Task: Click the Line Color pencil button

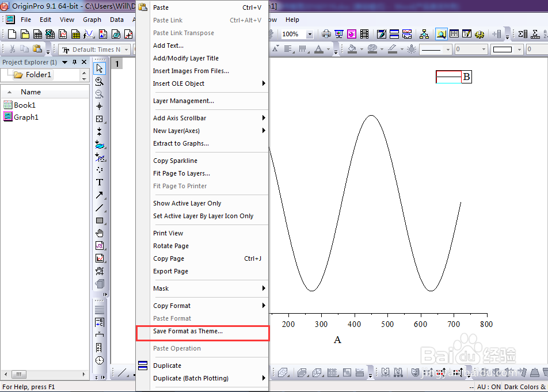Action: click(x=393, y=50)
